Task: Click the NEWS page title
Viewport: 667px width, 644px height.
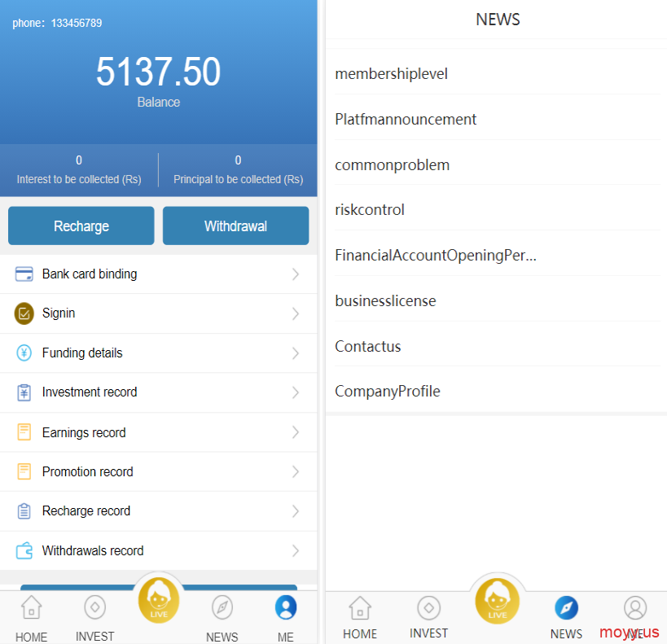Action: [x=498, y=20]
